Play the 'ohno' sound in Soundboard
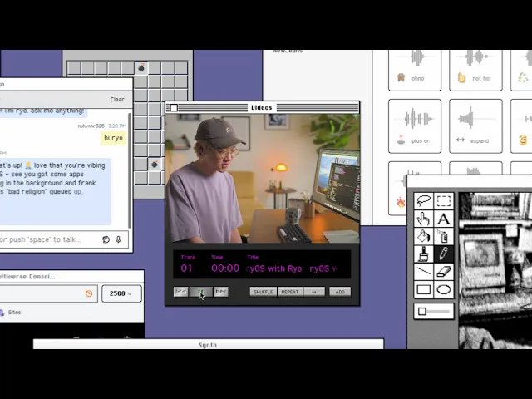The image size is (532, 399). click(x=415, y=70)
